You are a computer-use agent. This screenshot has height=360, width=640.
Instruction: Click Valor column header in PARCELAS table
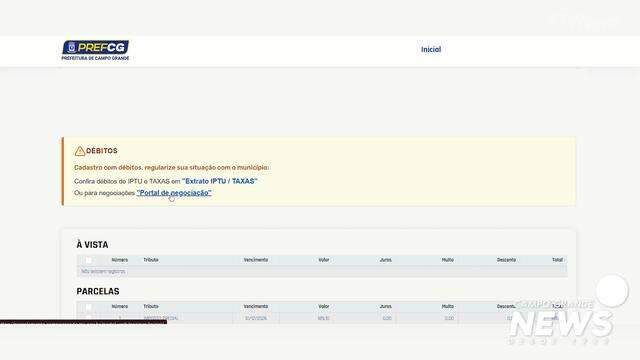(324, 307)
